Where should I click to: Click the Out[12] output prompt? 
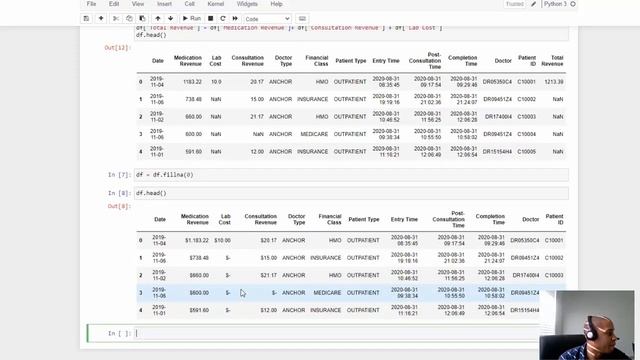click(118, 48)
